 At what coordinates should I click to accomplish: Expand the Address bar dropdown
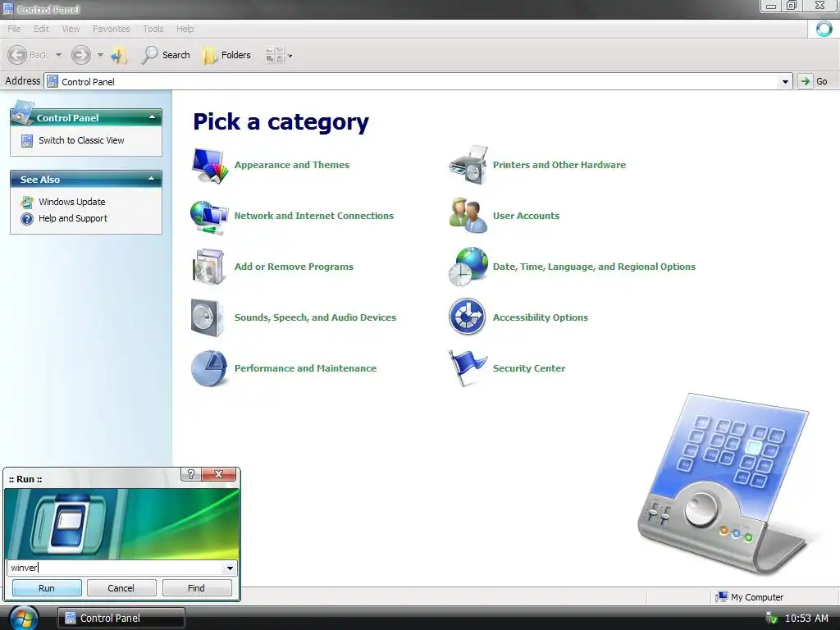[785, 81]
